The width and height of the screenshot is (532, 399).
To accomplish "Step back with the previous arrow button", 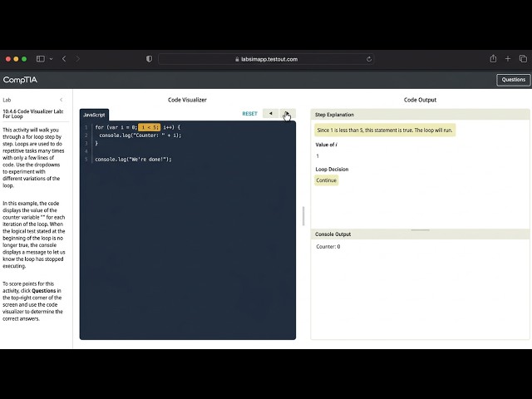I will (270, 113).
